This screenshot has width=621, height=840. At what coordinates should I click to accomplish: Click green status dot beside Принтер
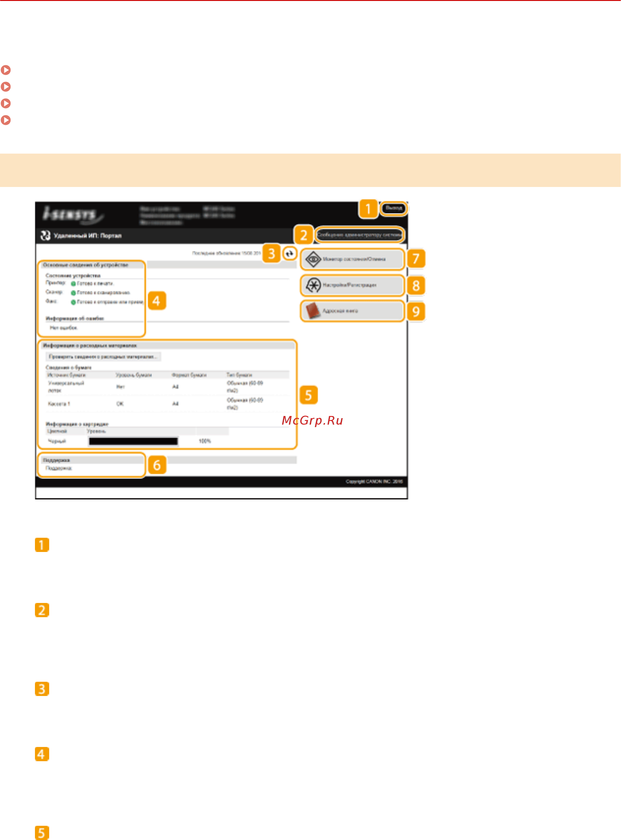coord(73,284)
